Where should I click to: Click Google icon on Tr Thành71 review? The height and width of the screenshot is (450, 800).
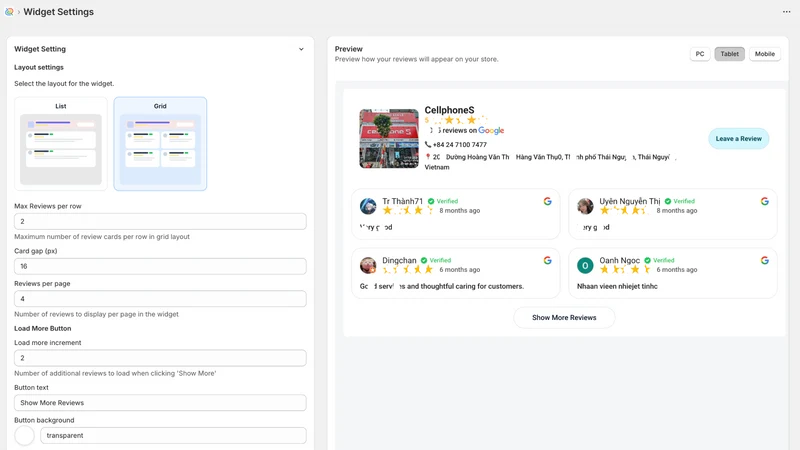click(547, 202)
